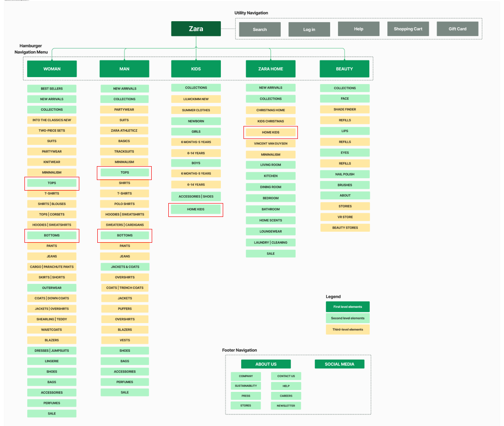Select the BATHROOM node
This screenshot has width=504, height=426.
coord(271,209)
